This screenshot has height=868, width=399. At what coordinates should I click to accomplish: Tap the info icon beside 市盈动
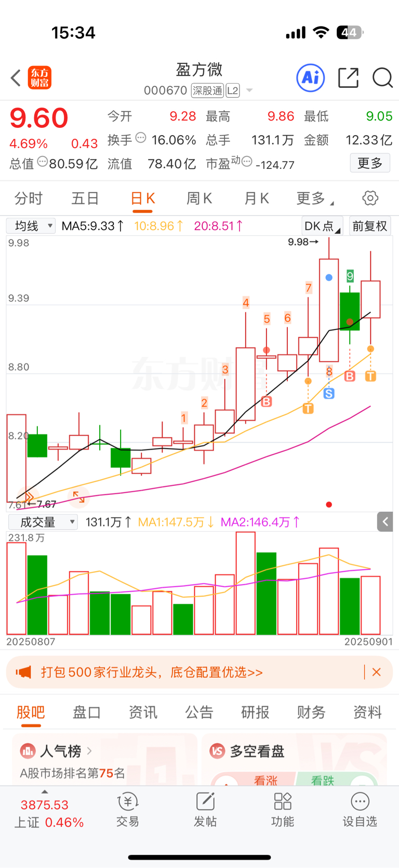(x=247, y=161)
